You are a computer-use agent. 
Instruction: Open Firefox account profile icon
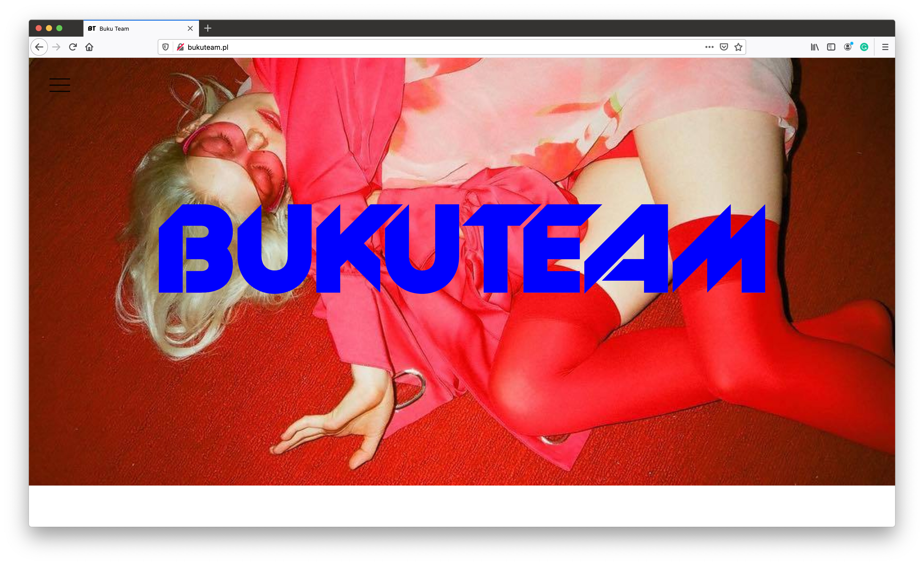847,47
